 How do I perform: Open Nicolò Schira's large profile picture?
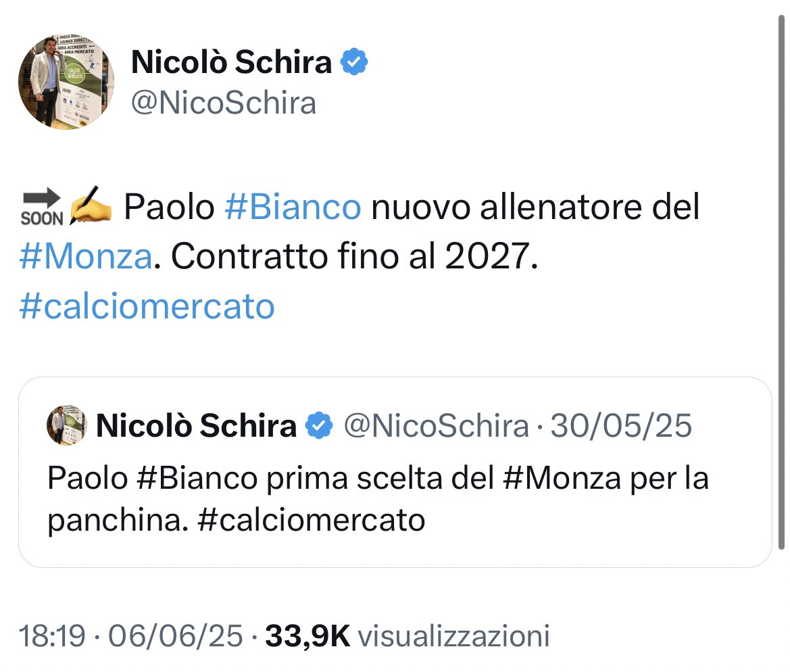coord(66,82)
